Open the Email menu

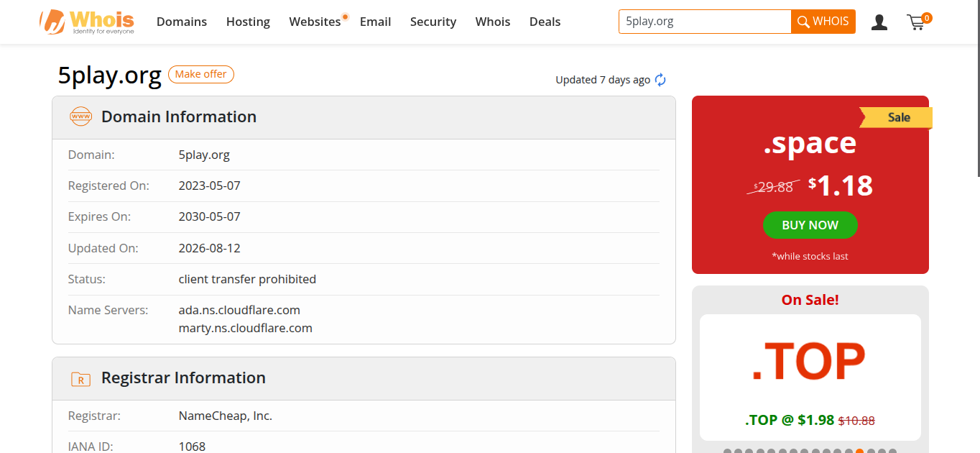tap(375, 22)
